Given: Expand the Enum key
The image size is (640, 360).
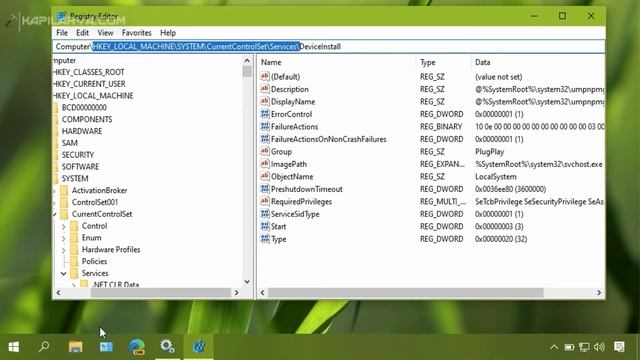Looking at the screenshot, I should [x=64, y=238].
